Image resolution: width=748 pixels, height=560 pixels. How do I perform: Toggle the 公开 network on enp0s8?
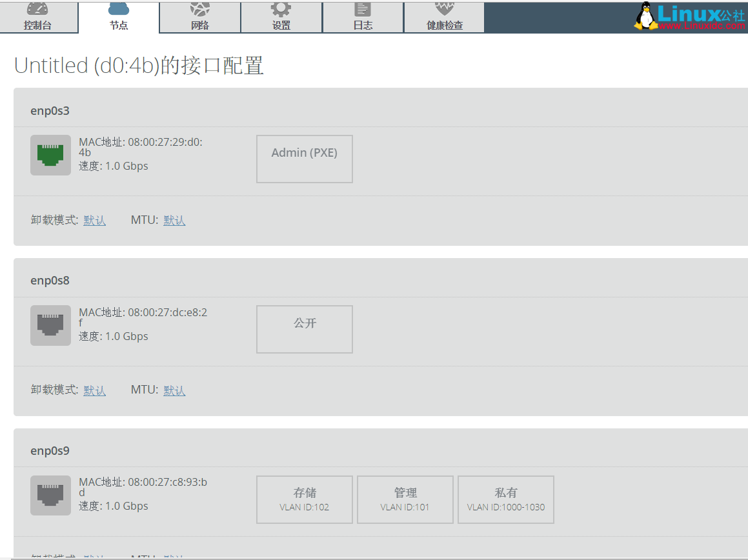tap(304, 329)
